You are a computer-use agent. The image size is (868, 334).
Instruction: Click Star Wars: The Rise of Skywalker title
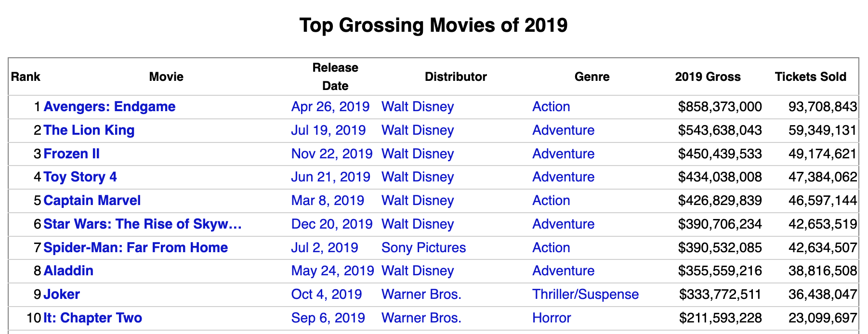[142, 224]
